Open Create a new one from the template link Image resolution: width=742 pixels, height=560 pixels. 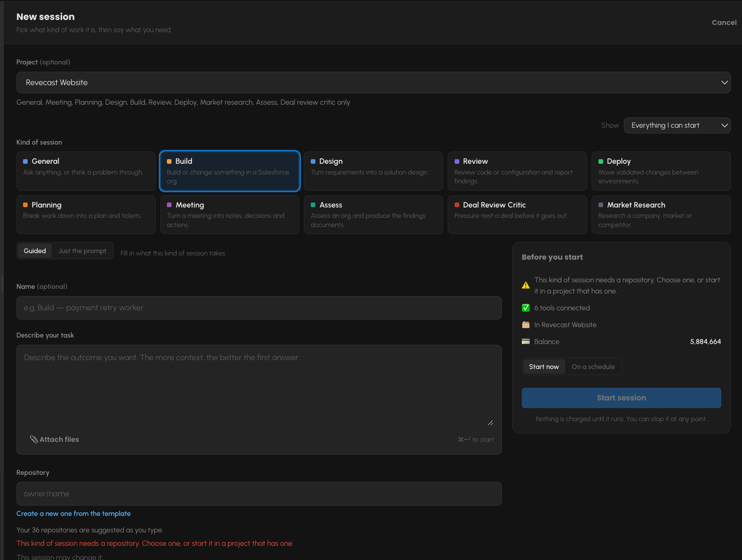coord(74,514)
